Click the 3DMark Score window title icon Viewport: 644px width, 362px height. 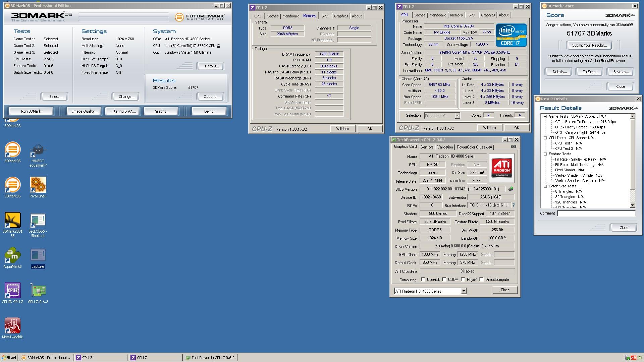(x=544, y=6)
